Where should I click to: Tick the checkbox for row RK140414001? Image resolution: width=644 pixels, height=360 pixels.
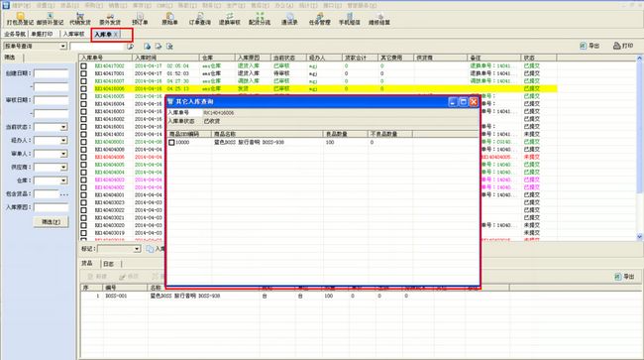coord(84,135)
